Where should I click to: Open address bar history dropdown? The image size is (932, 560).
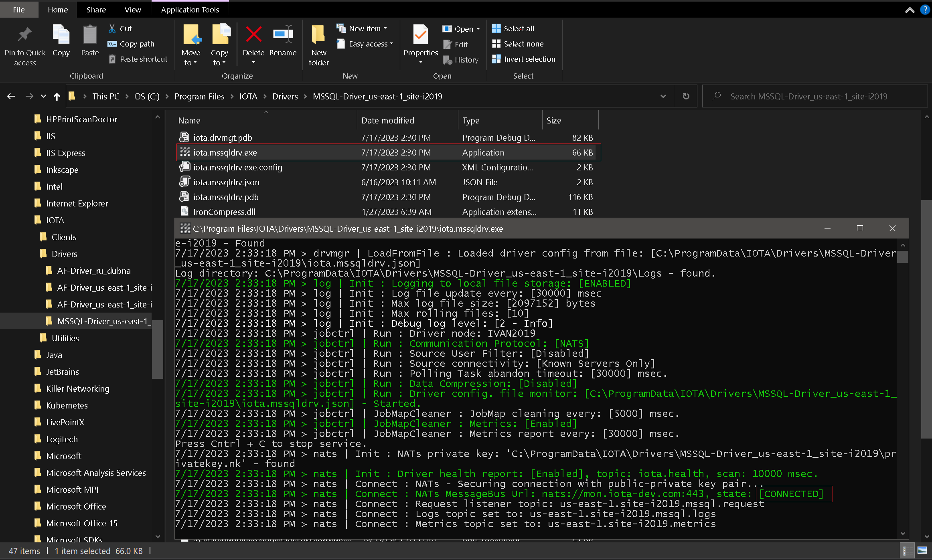[x=663, y=96]
